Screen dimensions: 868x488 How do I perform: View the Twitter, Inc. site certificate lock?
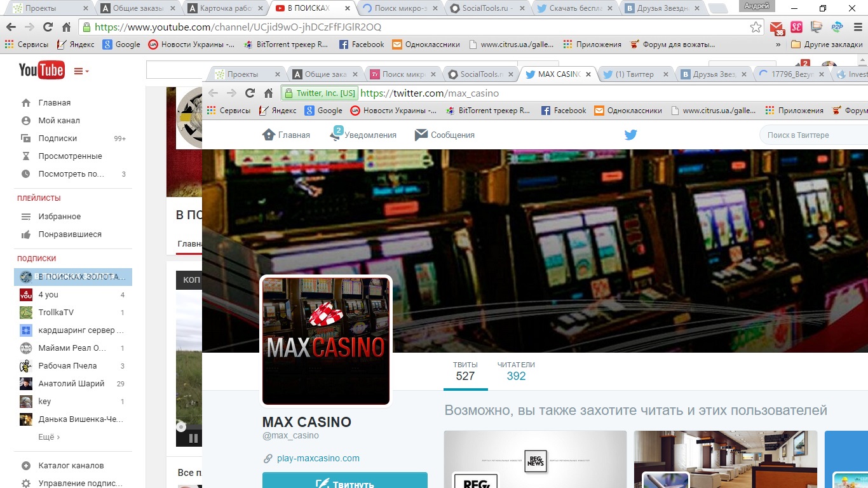[x=320, y=93]
